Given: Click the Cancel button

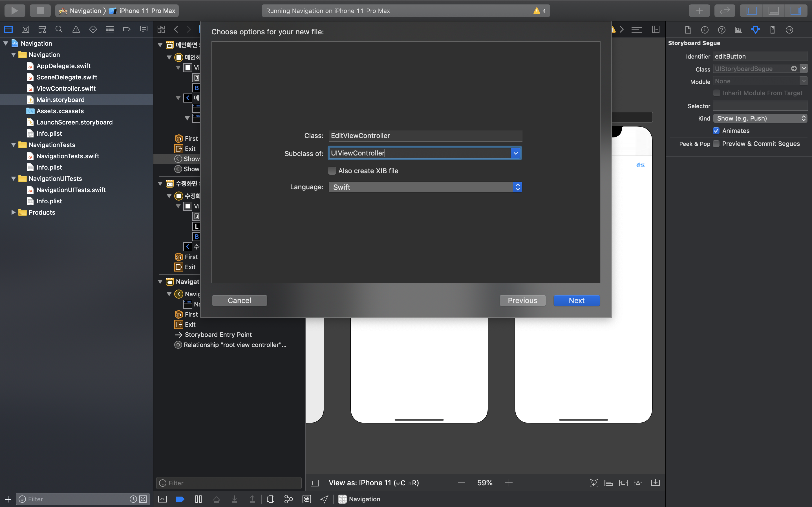Looking at the screenshot, I should tap(239, 301).
